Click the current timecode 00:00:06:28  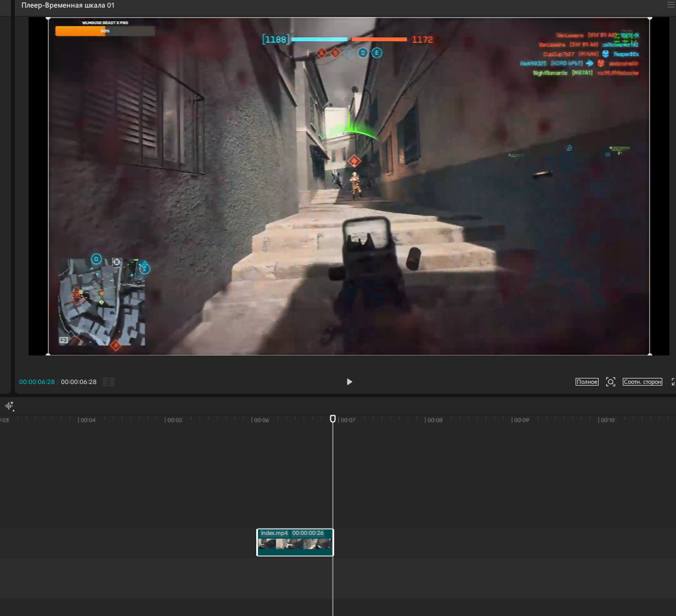tap(37, 382)
